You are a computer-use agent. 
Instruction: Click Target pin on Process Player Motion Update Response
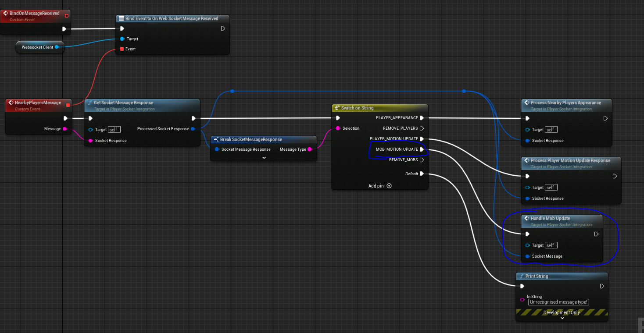pos(527,188)
